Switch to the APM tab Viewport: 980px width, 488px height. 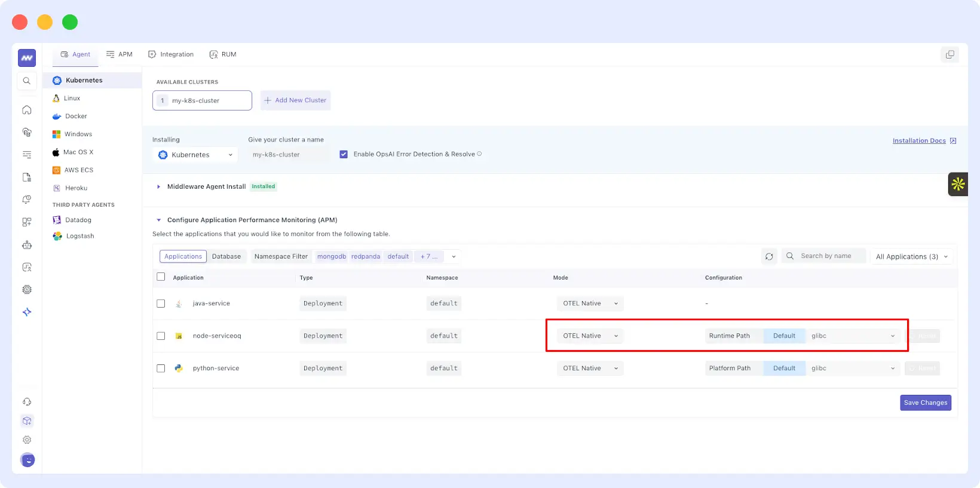pyautogui.click(x=120, y=54)
